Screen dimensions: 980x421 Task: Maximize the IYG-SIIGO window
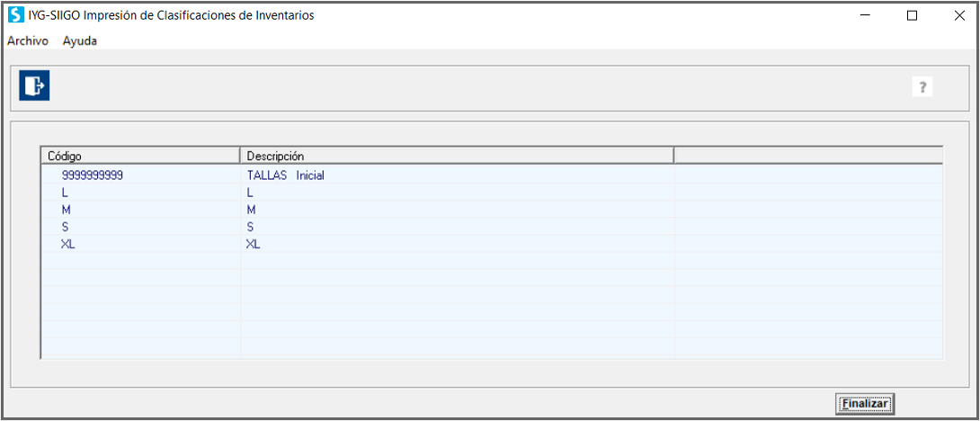pos(912,16)
